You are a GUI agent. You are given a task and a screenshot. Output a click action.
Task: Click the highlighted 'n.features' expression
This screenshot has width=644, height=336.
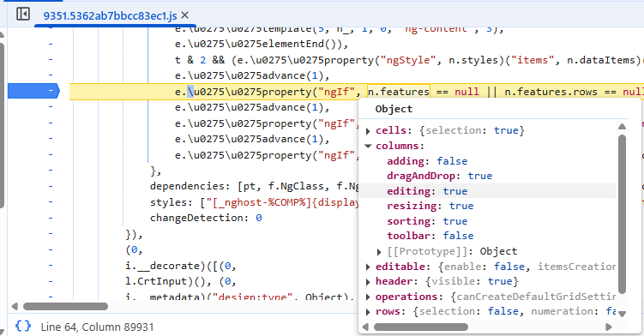[x=399, y=91]
